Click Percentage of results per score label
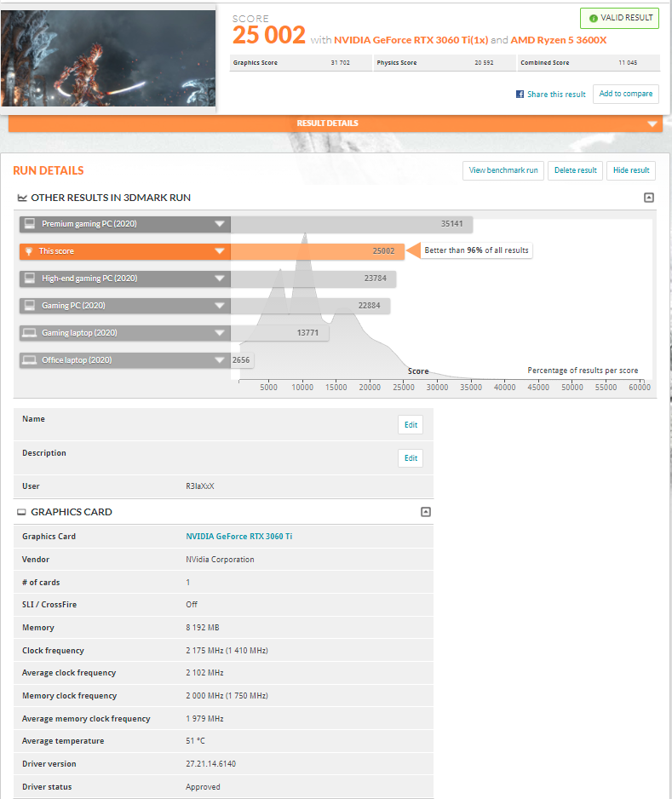The image size is (672, 799). pyautogui.click(x=583, y=371)
